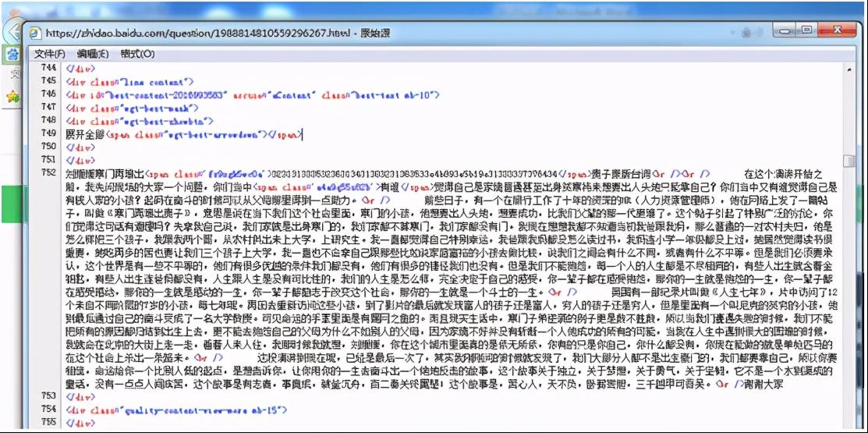Click the browser back arrow behind the source window
This screenshot has height=433, width=868.
12,31
